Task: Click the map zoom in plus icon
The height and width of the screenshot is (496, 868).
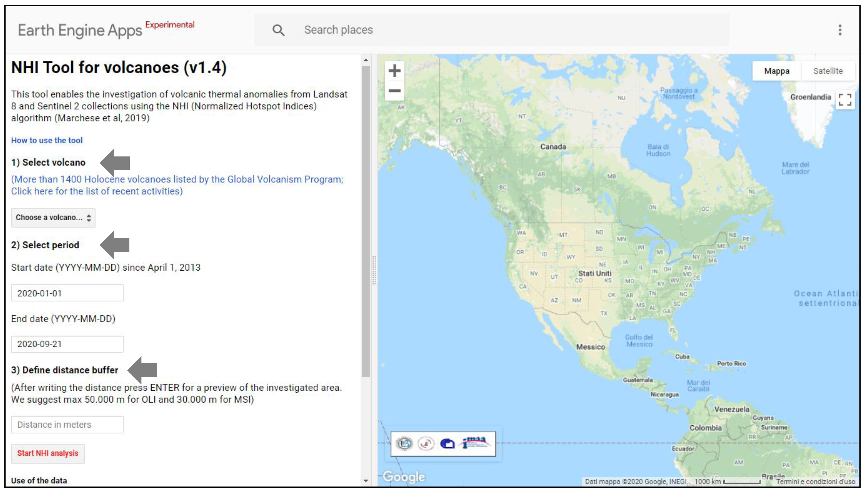Action: tap(394, 71)
